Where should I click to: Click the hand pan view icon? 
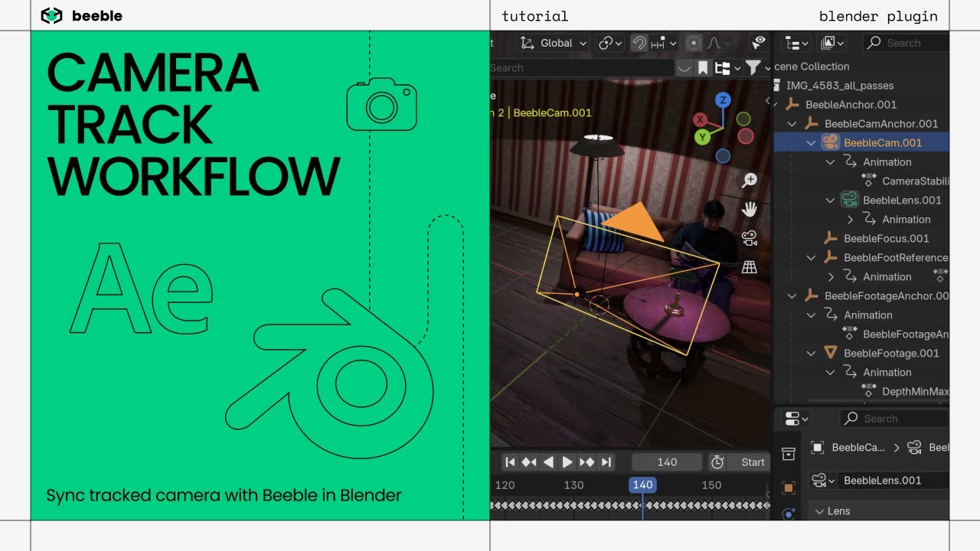pos(750,209)
